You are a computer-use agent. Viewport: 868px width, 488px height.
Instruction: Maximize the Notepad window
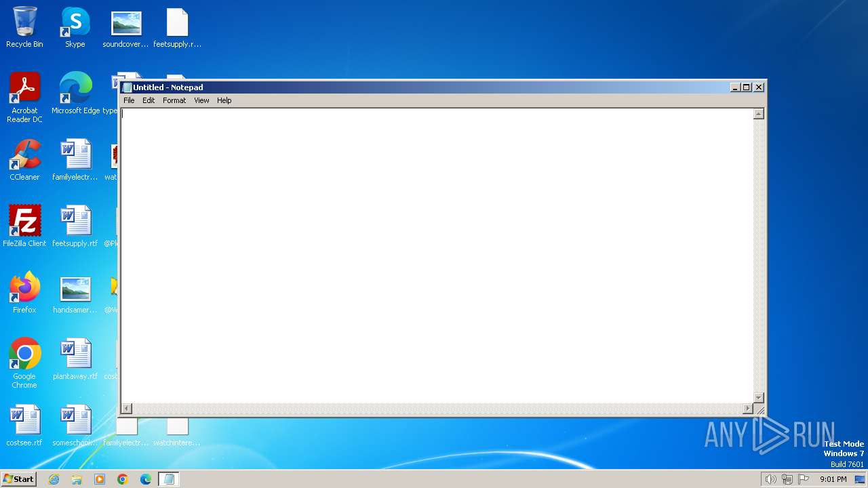click(747, 87)
